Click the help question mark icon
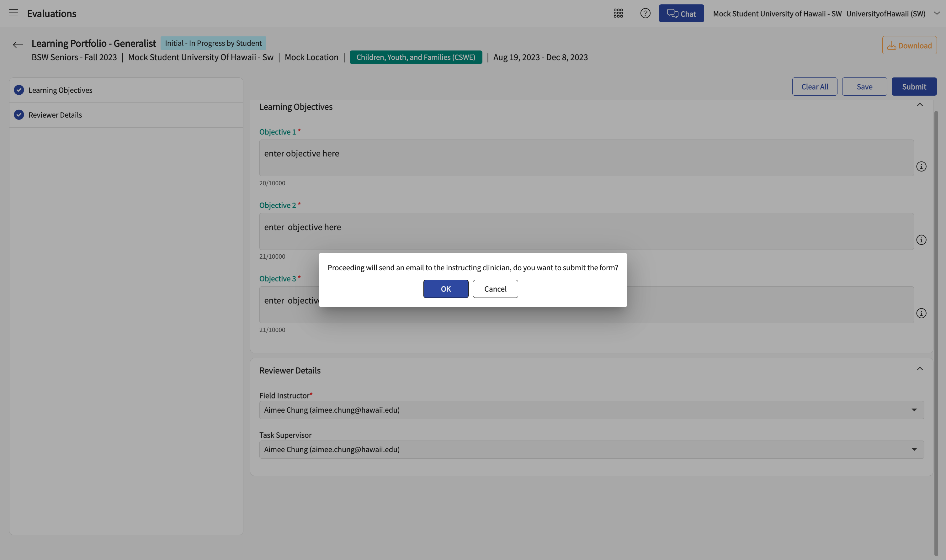 click(x=646, y=13)
